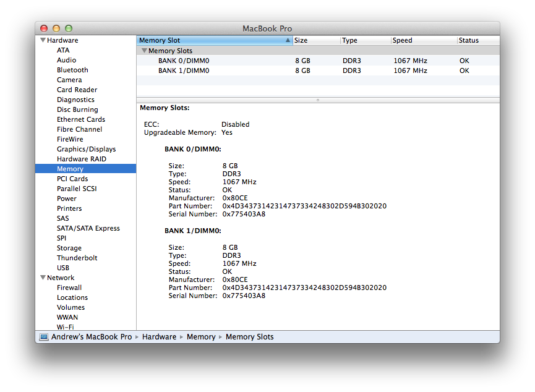
Task: Select Graphics/Displays in the sidebar
Action: tap(87, 149)
